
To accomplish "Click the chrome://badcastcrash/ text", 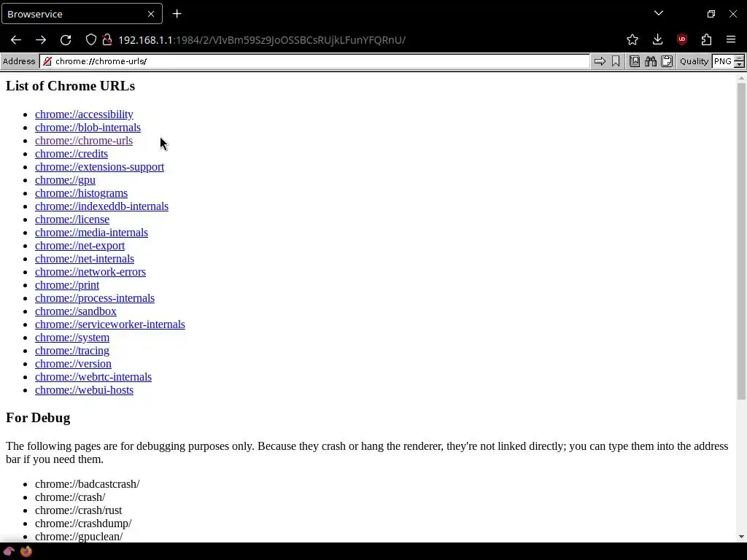I will tap(88, 484).
